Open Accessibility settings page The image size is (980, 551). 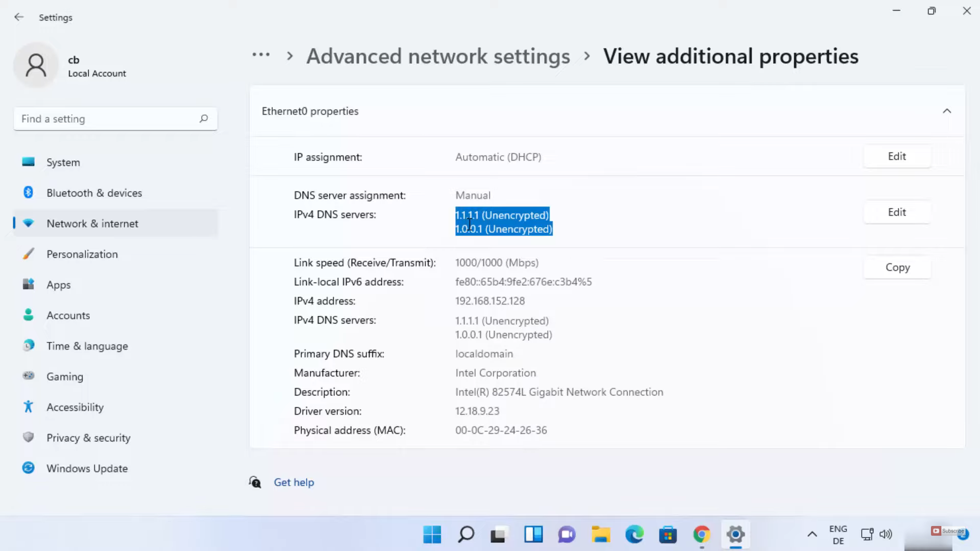coord(75,407)
